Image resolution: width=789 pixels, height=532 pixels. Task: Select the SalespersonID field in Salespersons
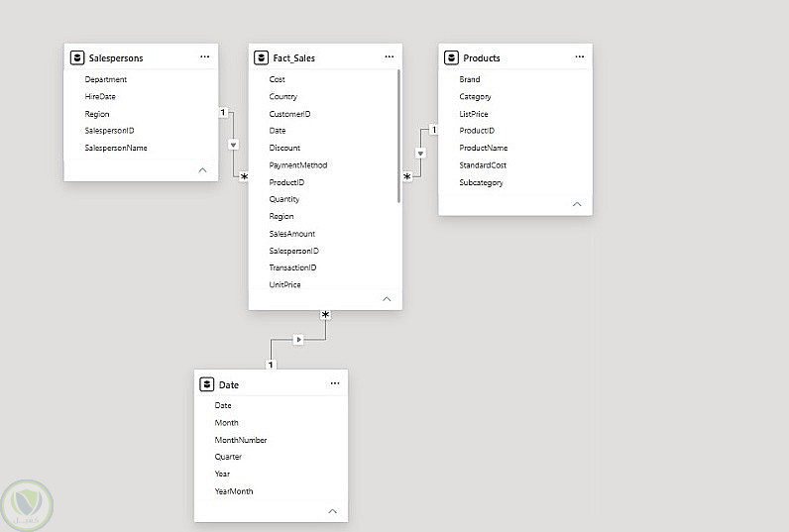click(x=109, y=131)
